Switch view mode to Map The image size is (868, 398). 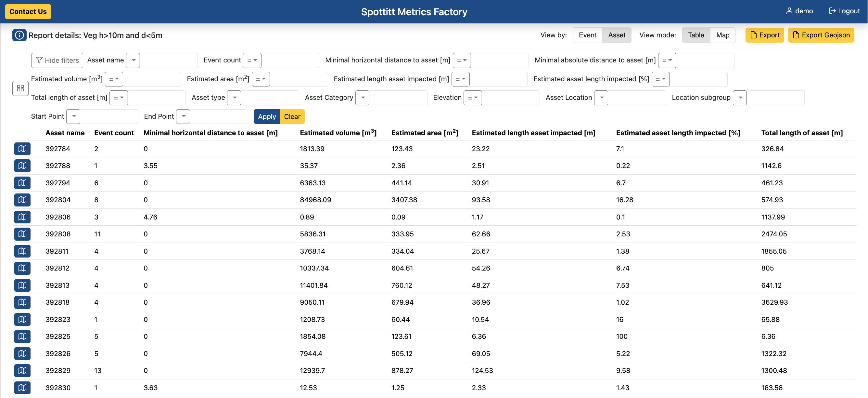pyautogui.click(x=722, y=35)
